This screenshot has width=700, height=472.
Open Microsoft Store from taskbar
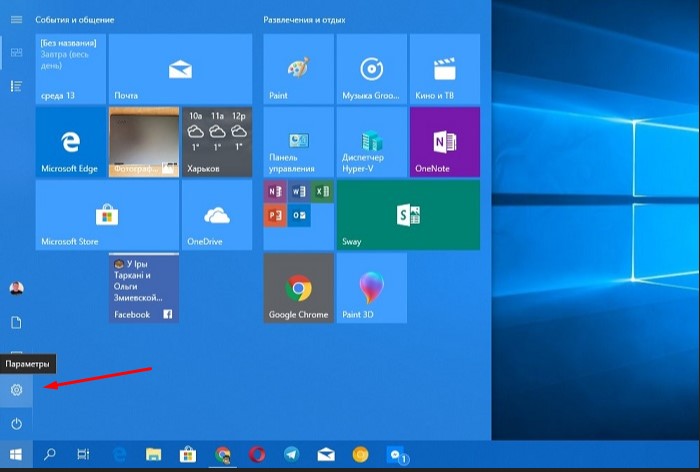(x=188, y=455)
